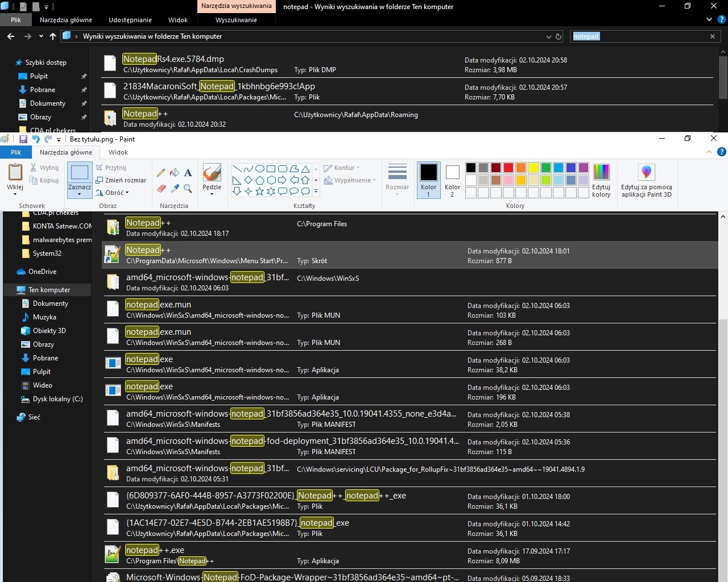Click the Explorer up-one-level arrow
Viewport: 728px width, 582px height.
(53, 36)
